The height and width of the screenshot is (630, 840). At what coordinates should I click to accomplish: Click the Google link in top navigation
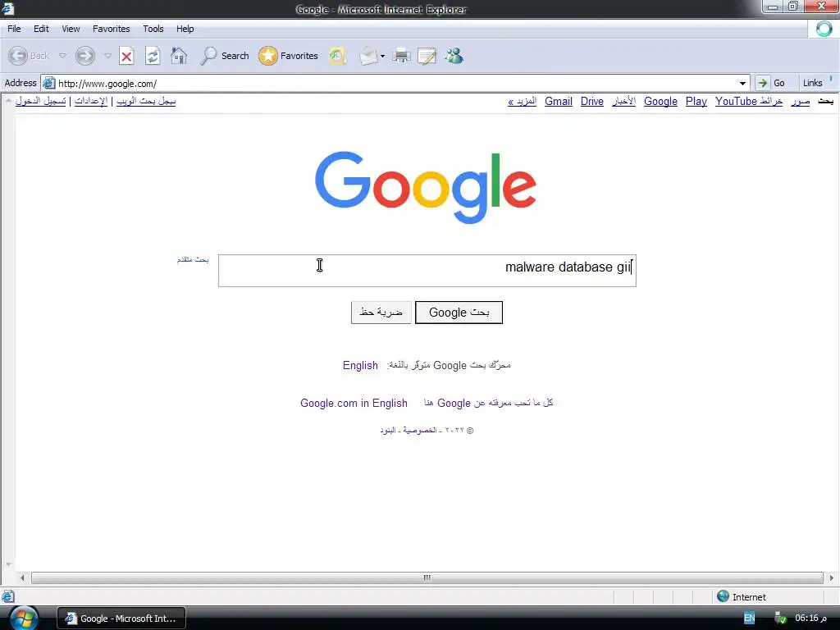tap(660, 101)
